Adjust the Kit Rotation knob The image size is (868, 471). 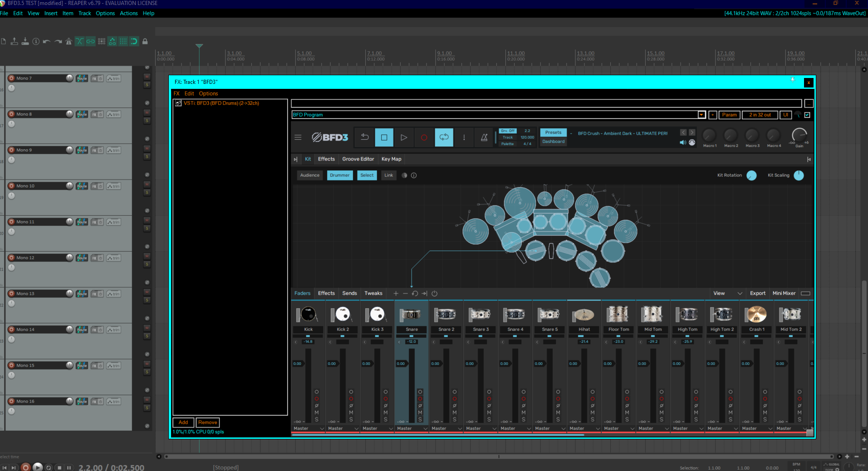[x=751, y=175]
